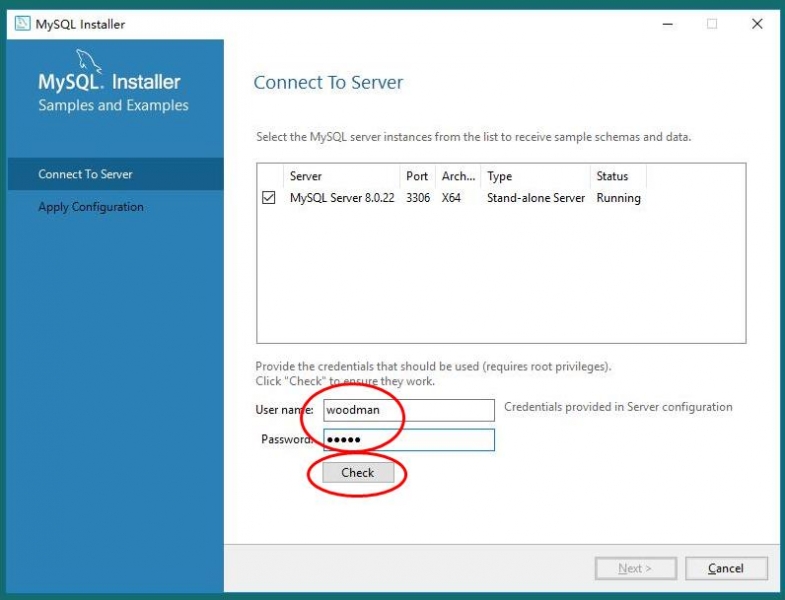The width and height of the screenshot is (785, 600).
Task: Click the MySQL dolphin logo in sidebar
Action: point(89,61)
